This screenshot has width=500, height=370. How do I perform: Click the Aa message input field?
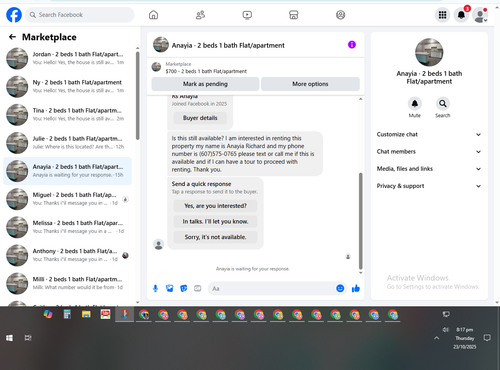(272, 288)
